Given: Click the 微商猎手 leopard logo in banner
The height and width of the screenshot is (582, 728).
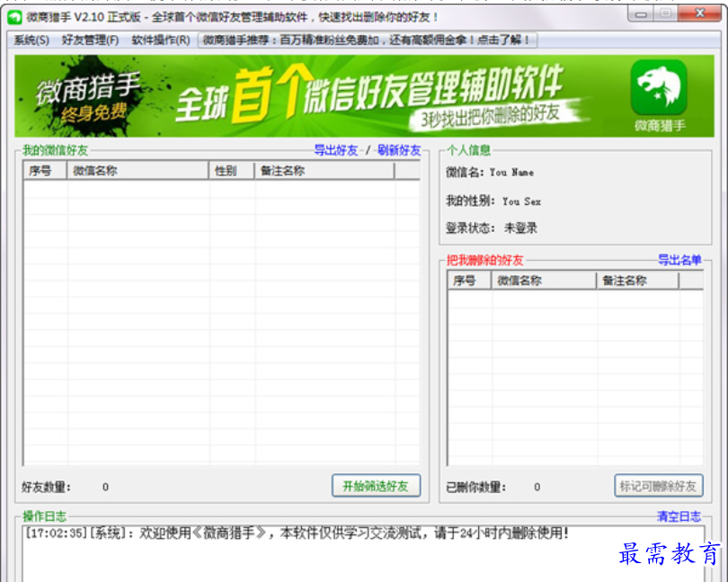Looking at the screenshot, I should pos(660,87).
